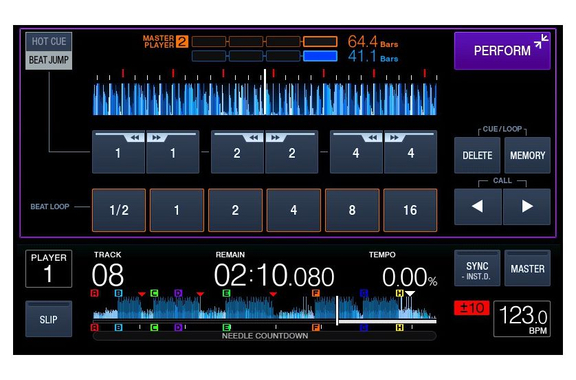Select hot cue D marker below overview waveform
Image resolution: width=576 pixels, height=380 pixels.
[x=178, y=327]
